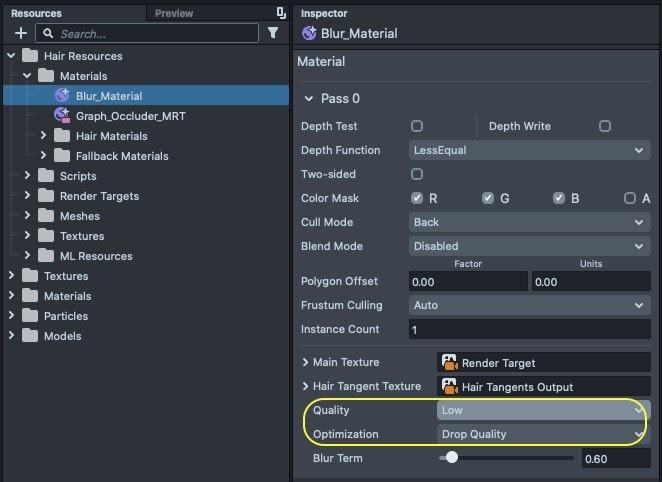Click the Graph_Occluder_MRT material icon
662x482 pixels.
pos(62,116)
